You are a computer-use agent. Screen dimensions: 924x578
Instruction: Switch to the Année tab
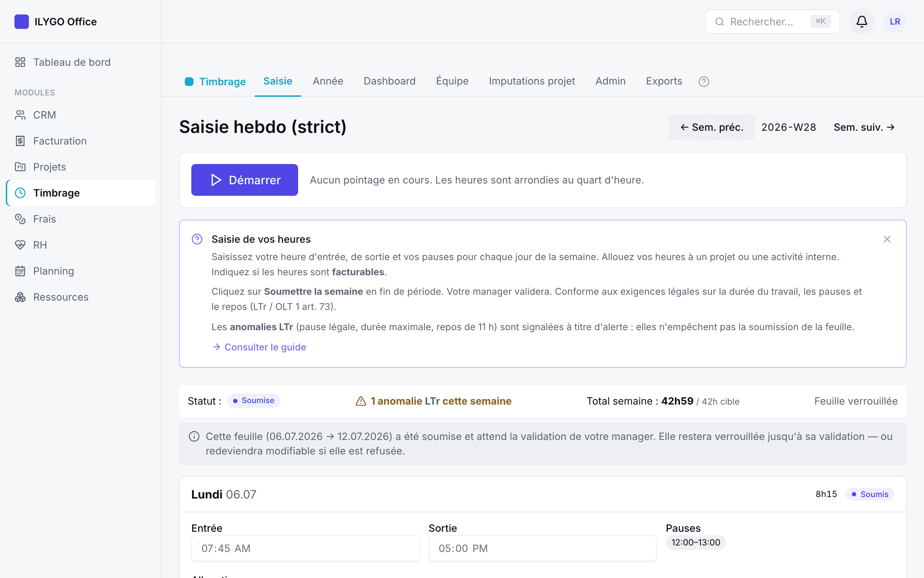[328, 81]
